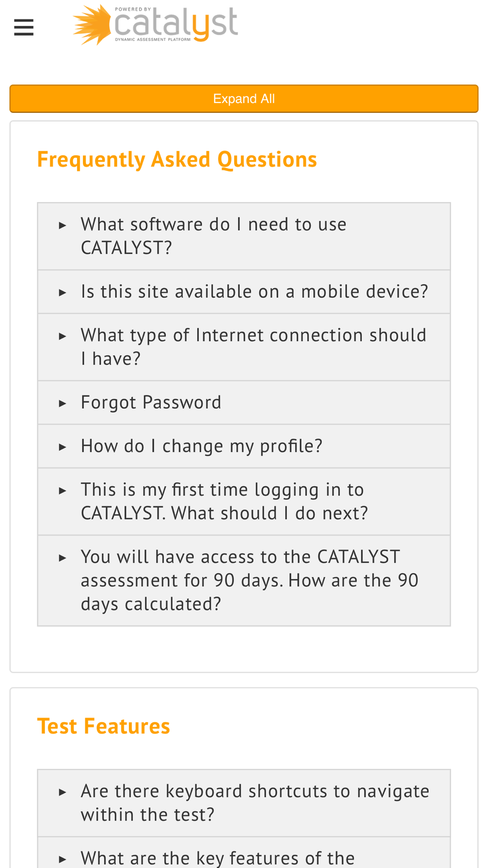The width and height of the screenshot is (488, 868).
Task: Click the arrow beside mobile device question
Action: point(62,292)
